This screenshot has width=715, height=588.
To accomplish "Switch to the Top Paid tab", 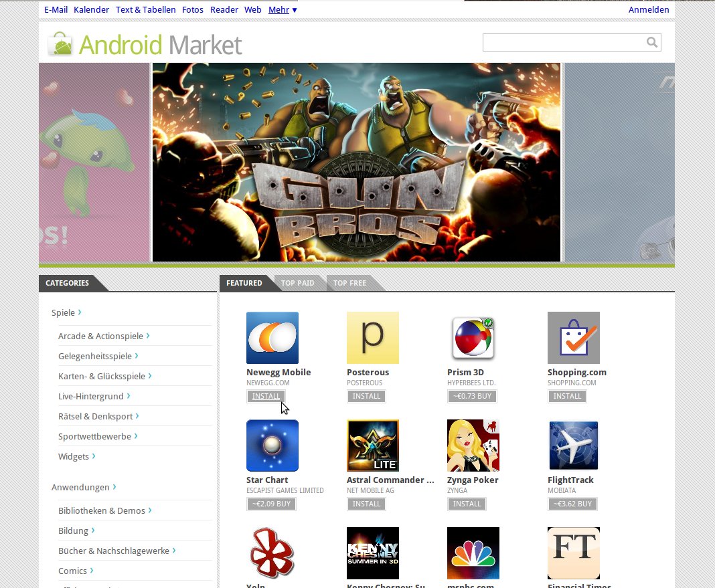I will coord(297,283).
